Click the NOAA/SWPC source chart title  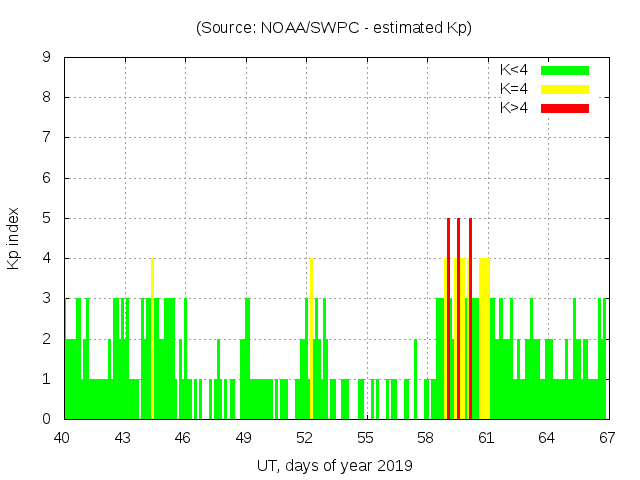point(334,27)
